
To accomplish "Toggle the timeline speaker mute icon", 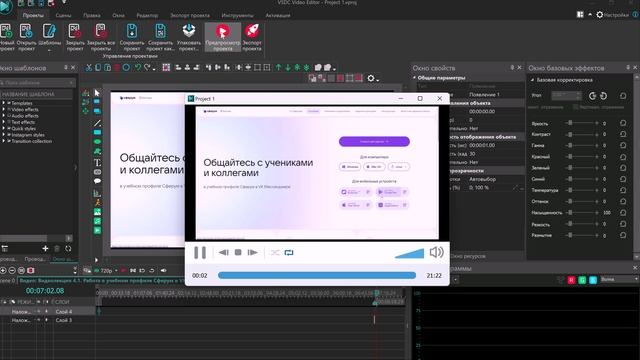I will [163, 270].
